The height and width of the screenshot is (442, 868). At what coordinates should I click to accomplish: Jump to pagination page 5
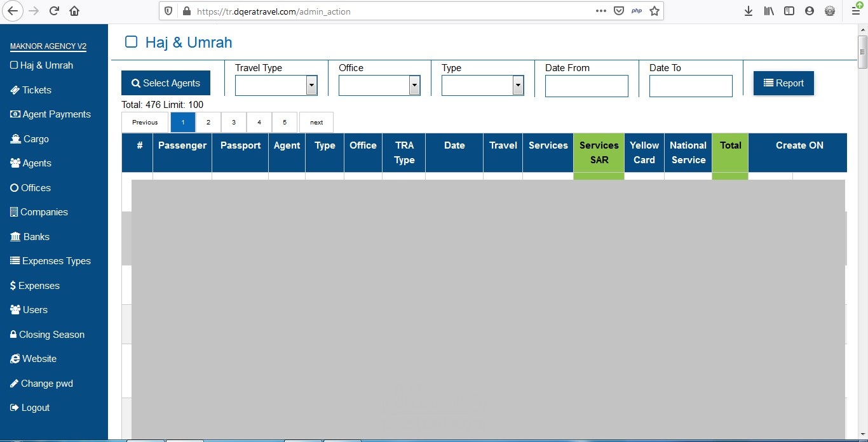pos(285,122)
